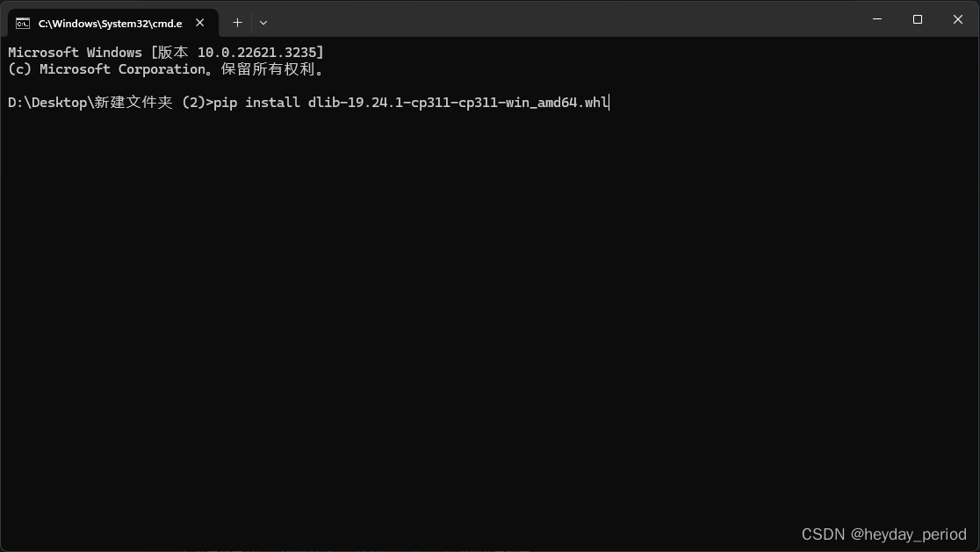The height and width of the screenshot is (552, 980).
Task: Select the blinking cursor at the command line
Action: coord(608,103)
